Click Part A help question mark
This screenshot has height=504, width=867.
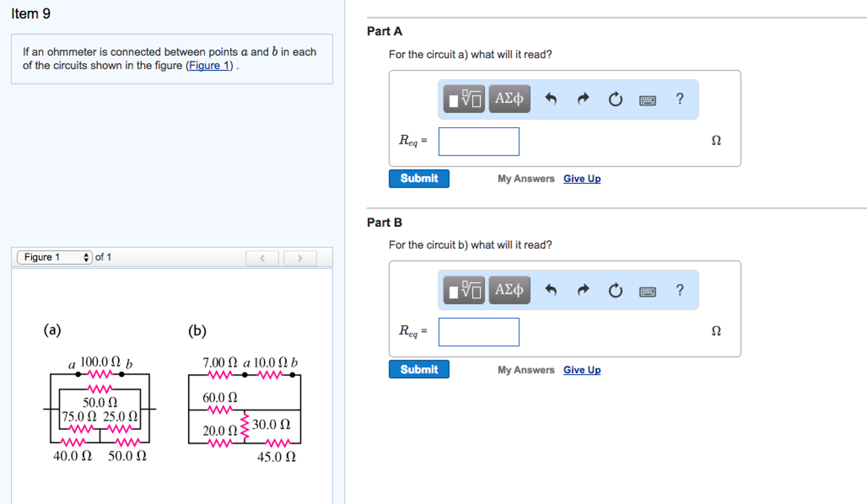[x=680, y=99]
